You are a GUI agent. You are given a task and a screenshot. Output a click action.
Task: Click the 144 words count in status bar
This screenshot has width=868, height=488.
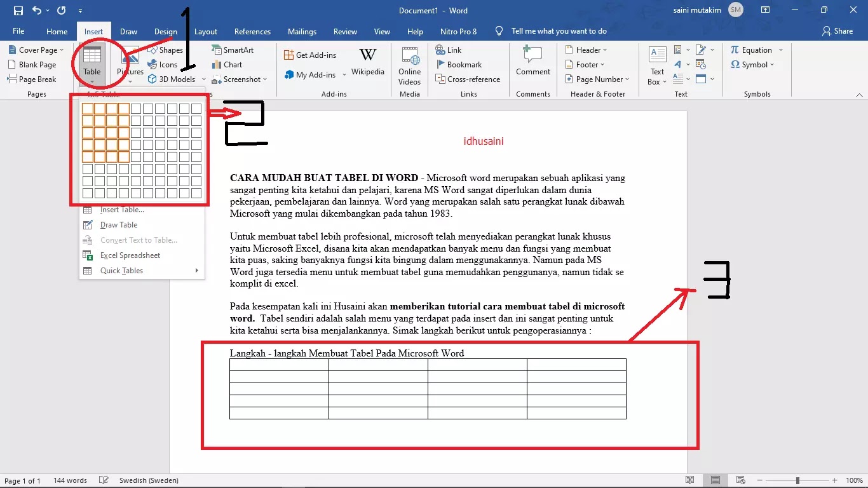tap(70, 480)
